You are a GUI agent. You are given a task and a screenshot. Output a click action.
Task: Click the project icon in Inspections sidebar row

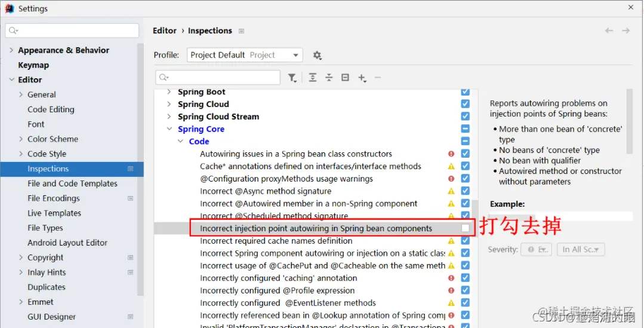(x=131, y=168)
